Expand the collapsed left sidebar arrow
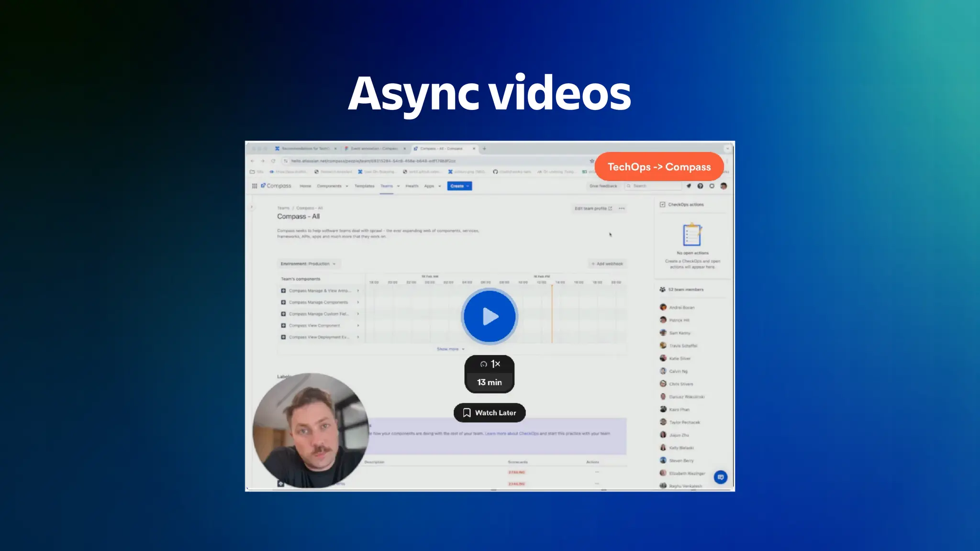The height and width of the screenshot is (551, 980). click(252, 207)
